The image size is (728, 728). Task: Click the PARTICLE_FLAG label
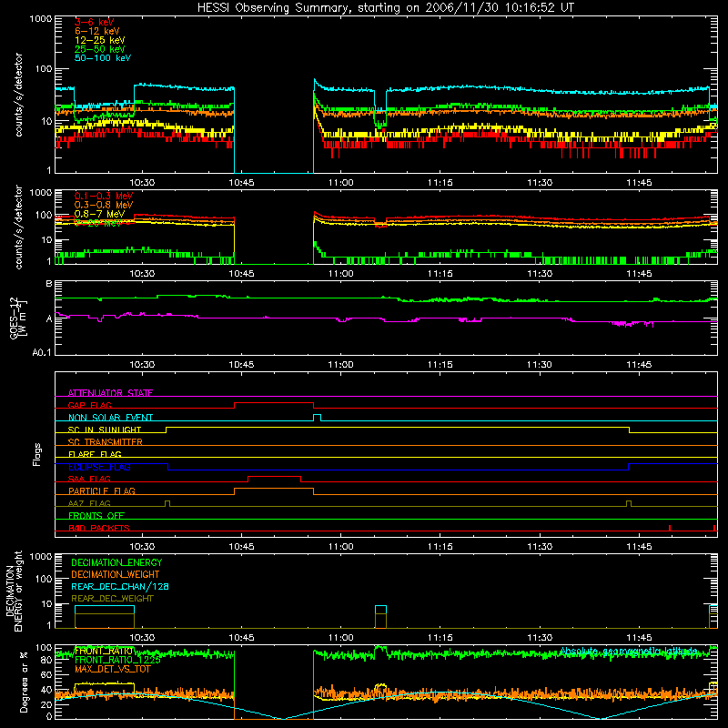pos(102,490)
